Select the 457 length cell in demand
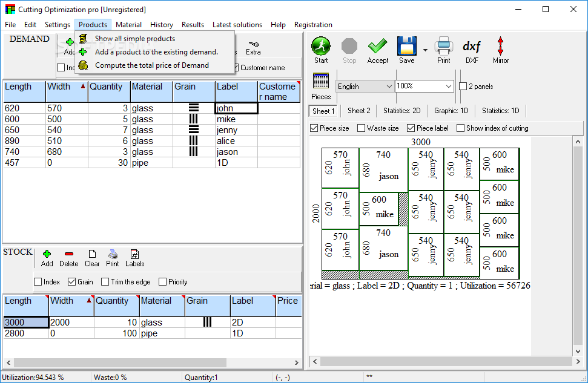The image size is (588, 383). [25, 163]
